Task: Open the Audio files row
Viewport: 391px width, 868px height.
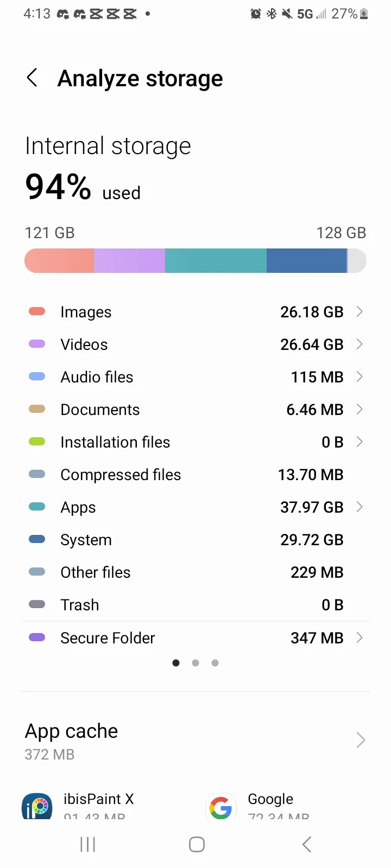Action: tap(195, 377)
